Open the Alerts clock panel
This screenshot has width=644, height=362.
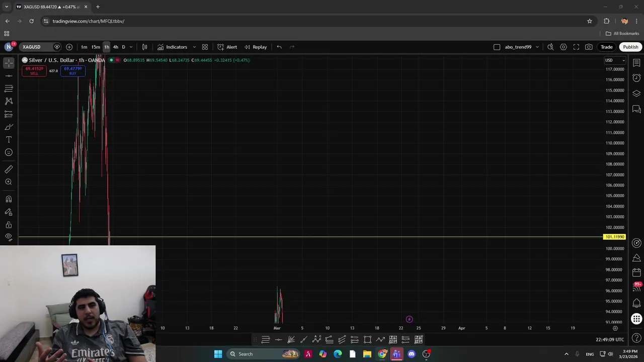point(636,78)
